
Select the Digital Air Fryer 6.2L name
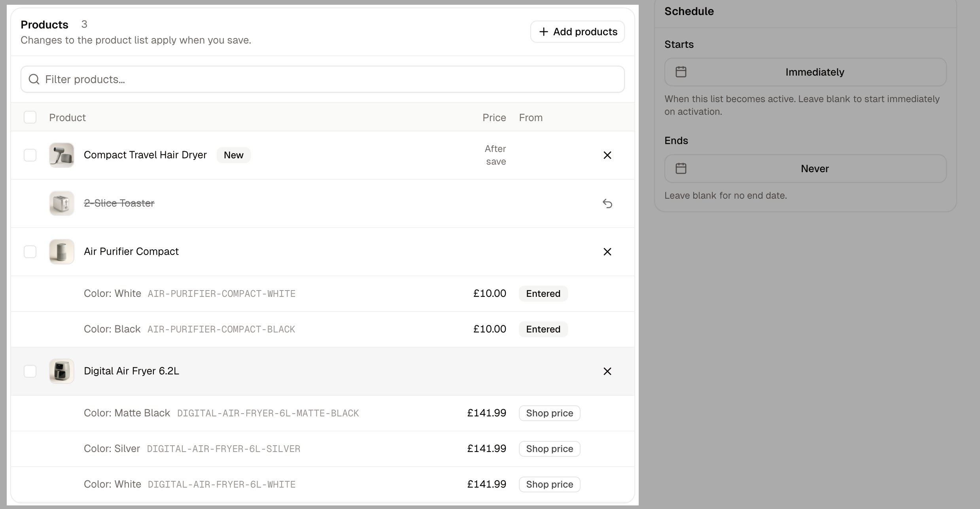click(131, 371)
